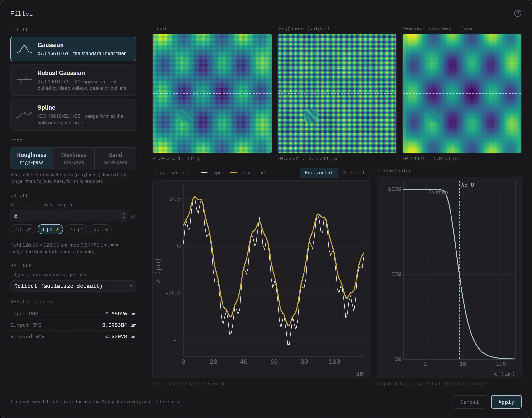Open the Edges & non-measured points dropdown
This screenshot has height=418, width=532.
[x=73, y=286]
